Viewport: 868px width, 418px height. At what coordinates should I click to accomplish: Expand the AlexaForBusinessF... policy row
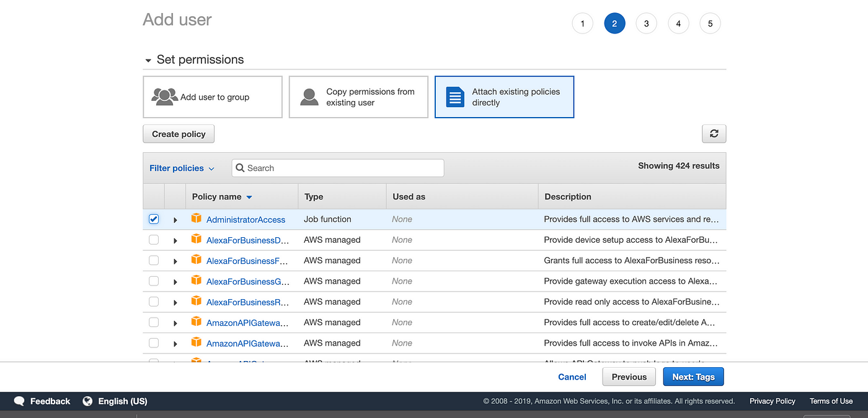(175, 261)
